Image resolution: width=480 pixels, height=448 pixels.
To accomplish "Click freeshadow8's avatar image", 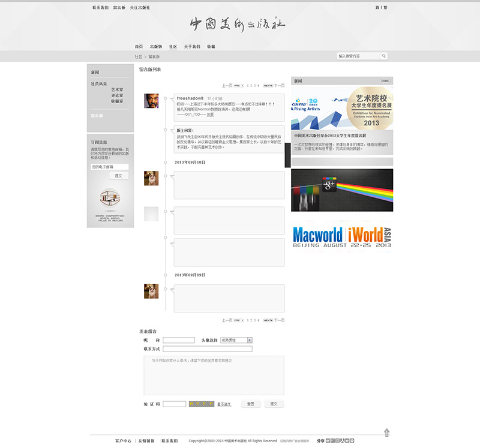I will point(151,101).
